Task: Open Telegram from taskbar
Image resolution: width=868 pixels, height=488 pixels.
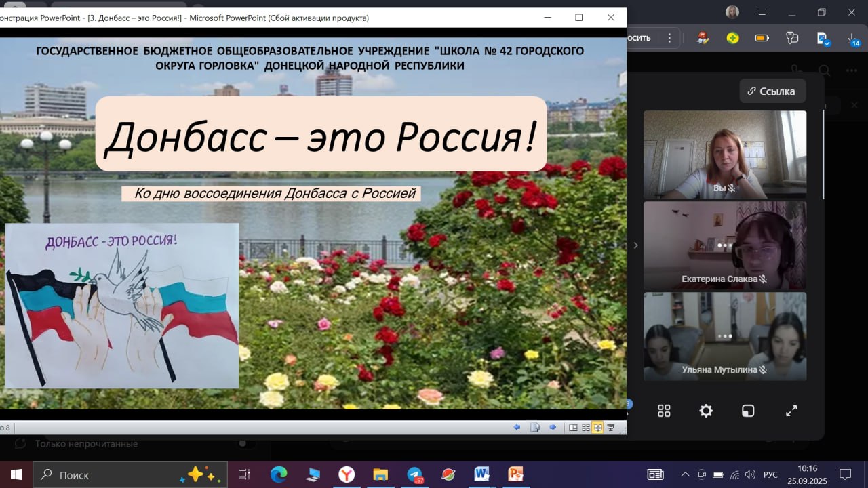Action: click(x=414, y=474)
